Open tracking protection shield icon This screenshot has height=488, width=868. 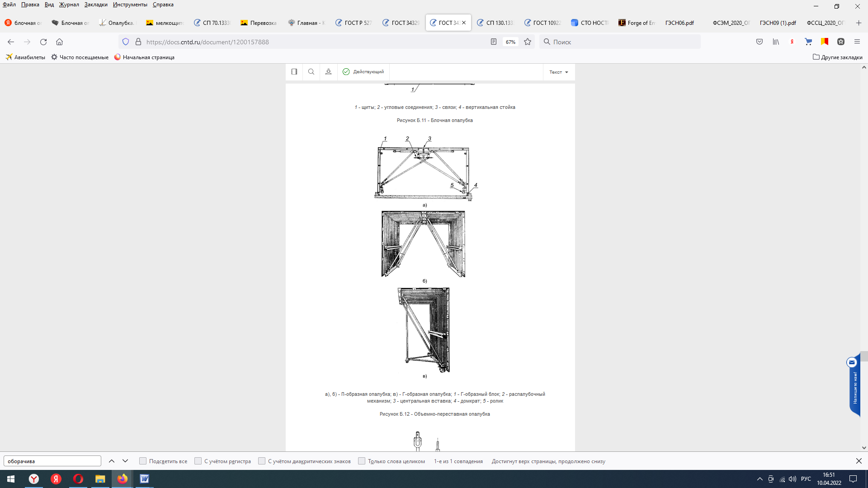126,42
